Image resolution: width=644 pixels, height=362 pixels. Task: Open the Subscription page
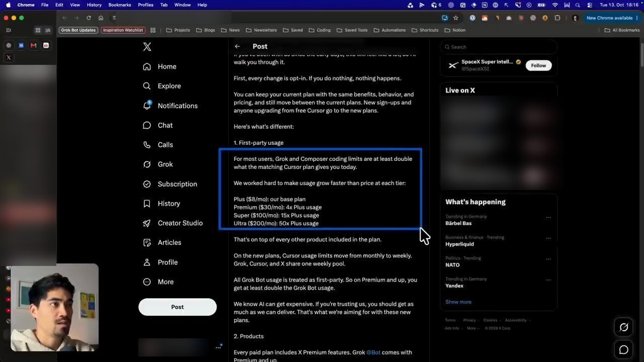coord(170,184)
